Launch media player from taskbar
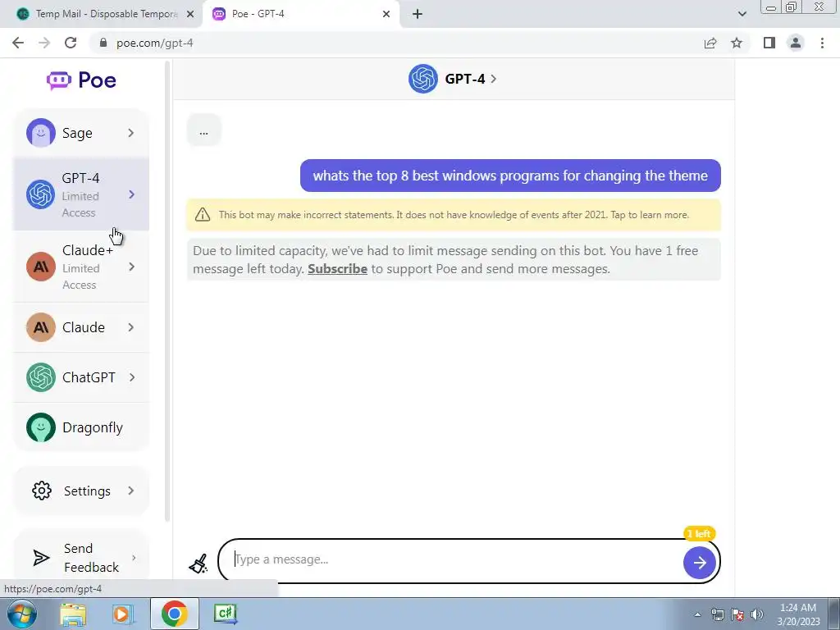 point(123,614)
